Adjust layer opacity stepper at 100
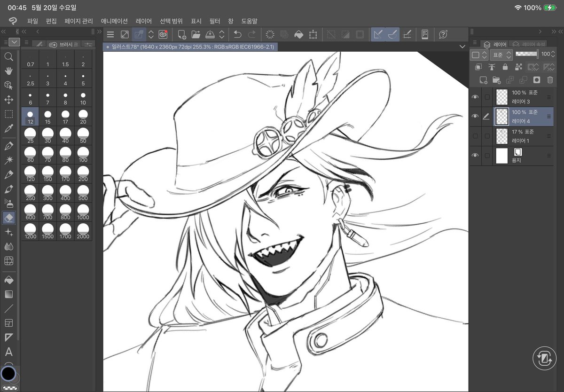This screenshot has height=392, width=564. [553, 55]
